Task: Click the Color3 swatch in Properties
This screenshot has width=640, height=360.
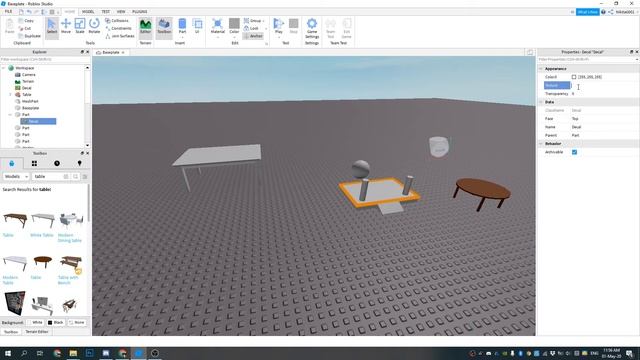Action: (x=574, y=77)
